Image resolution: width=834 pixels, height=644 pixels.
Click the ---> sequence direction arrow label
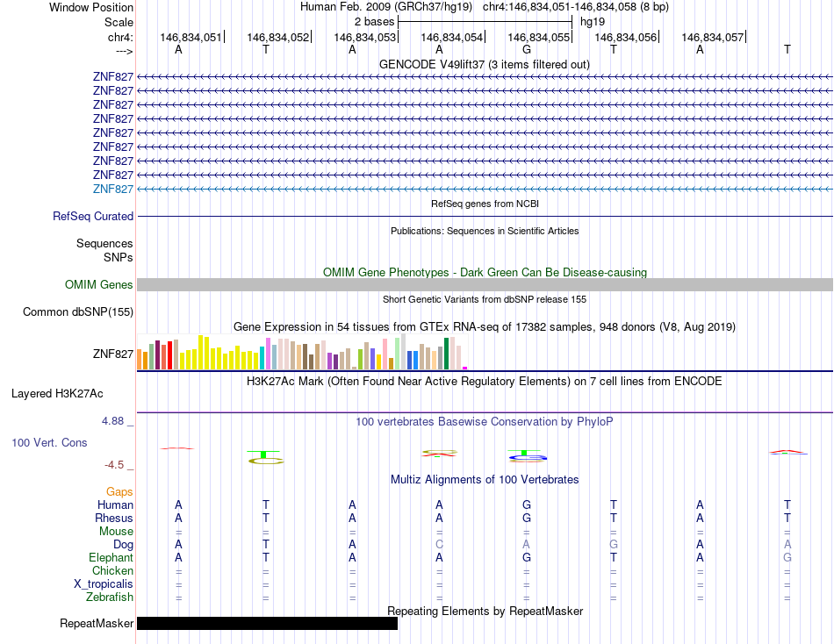pos(125,51)
